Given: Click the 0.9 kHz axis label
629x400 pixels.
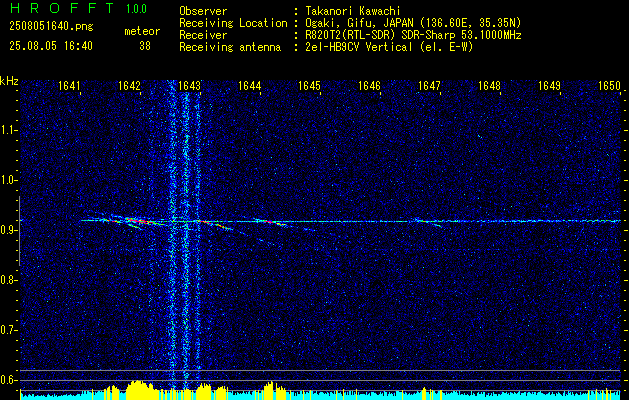Looking at the screenshot, I should point(8,230).
